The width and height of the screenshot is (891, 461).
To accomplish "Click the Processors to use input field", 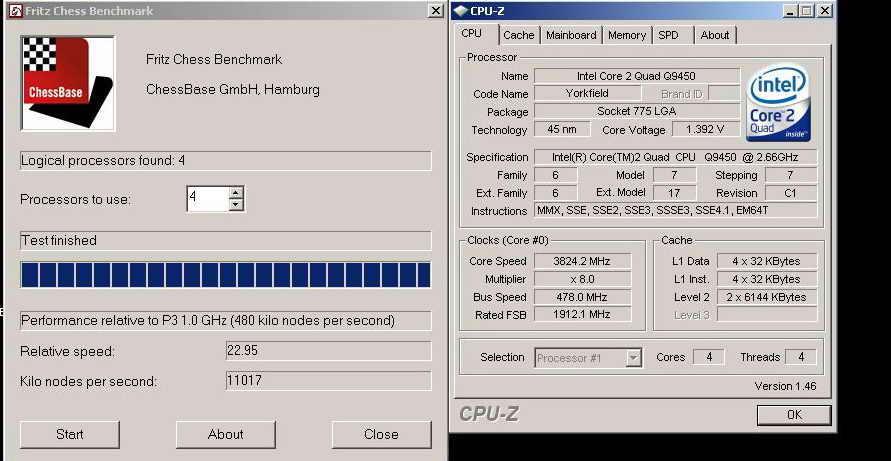I will click(x=208, y=199).
